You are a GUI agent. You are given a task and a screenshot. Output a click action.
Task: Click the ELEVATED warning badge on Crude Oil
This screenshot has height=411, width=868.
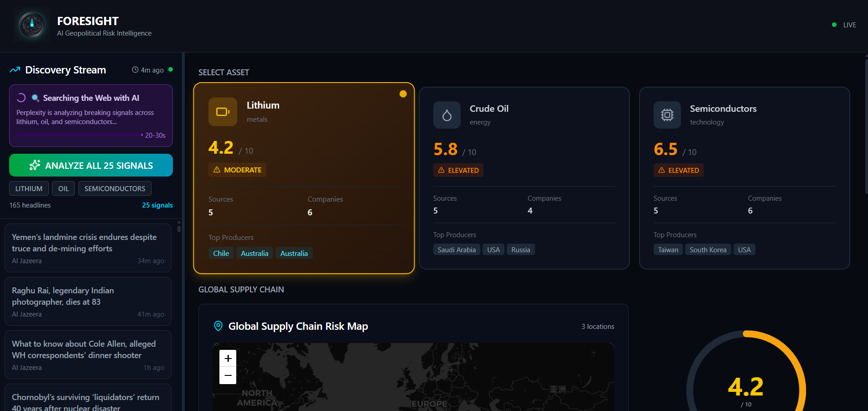pyautogui.click(x=458, y=170)
